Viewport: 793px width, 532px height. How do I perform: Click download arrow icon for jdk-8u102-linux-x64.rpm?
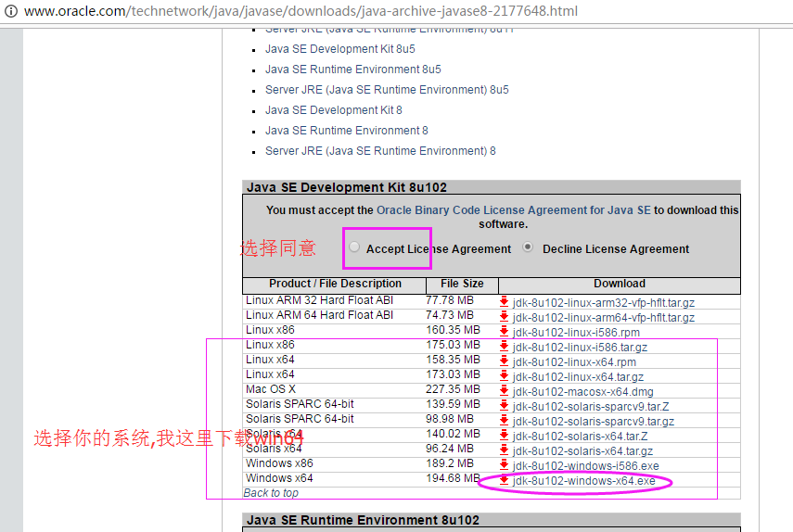coord(504,361)
